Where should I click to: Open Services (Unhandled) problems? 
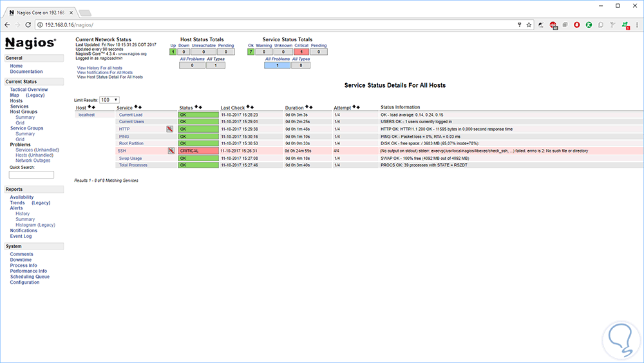pyautogui.click(x=37, y=150)
